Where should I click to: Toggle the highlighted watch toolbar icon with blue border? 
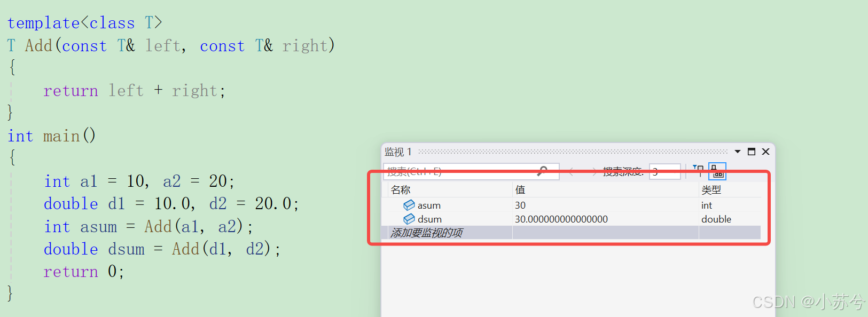click(717, 171)
